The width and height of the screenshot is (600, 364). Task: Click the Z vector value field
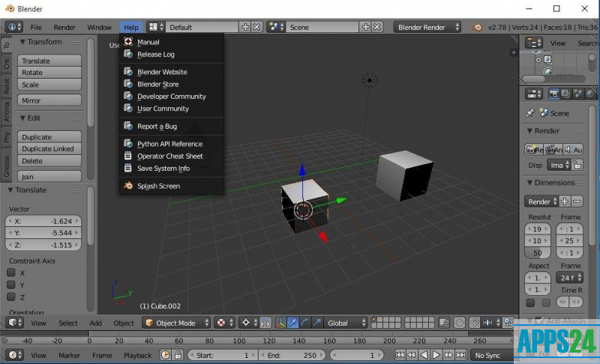click(x=43, y=245)
